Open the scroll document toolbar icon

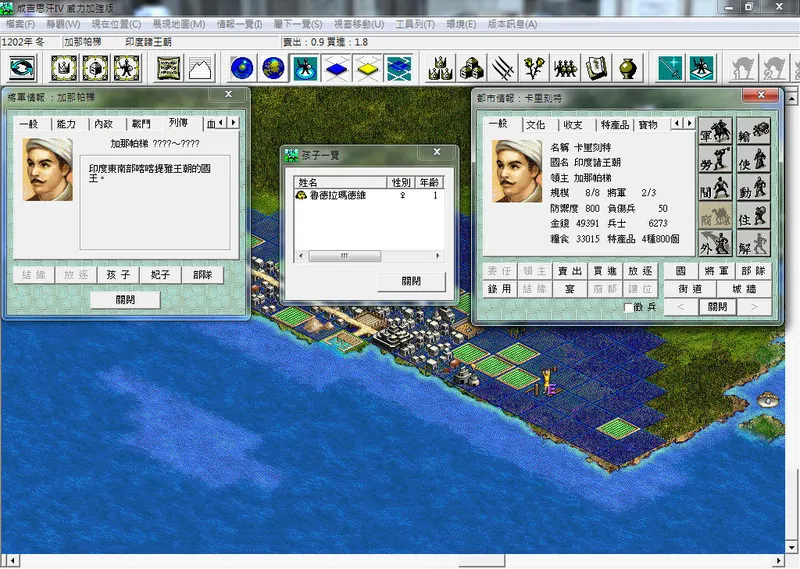pos(169,68)
